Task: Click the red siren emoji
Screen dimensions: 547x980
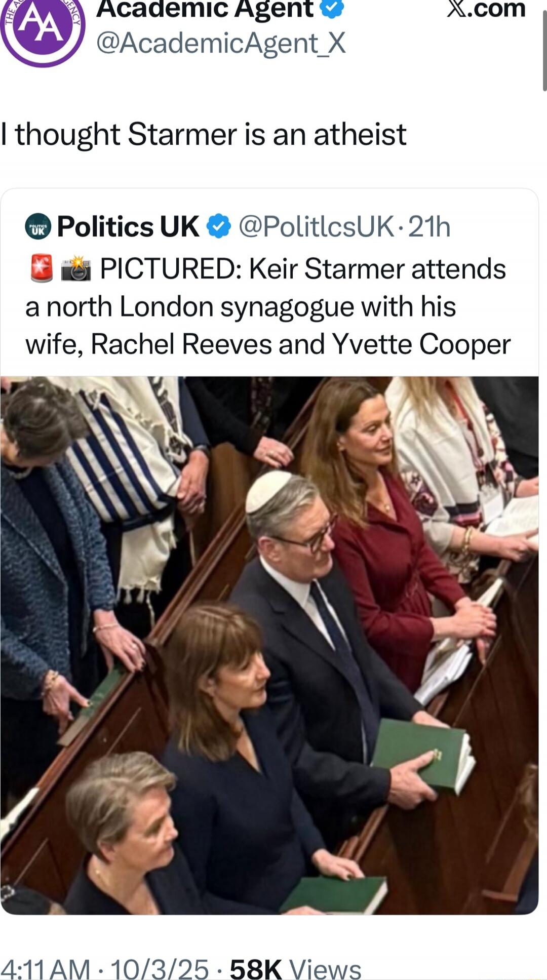Action: 42,268
